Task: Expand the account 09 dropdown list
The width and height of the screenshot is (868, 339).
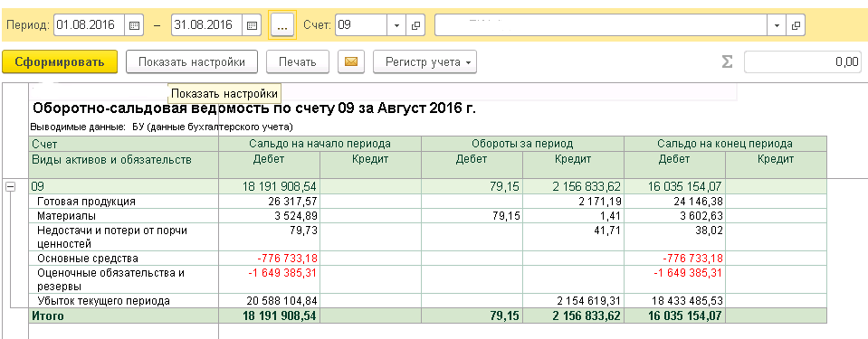Action: pyautogui.click(x=396, y=25)
